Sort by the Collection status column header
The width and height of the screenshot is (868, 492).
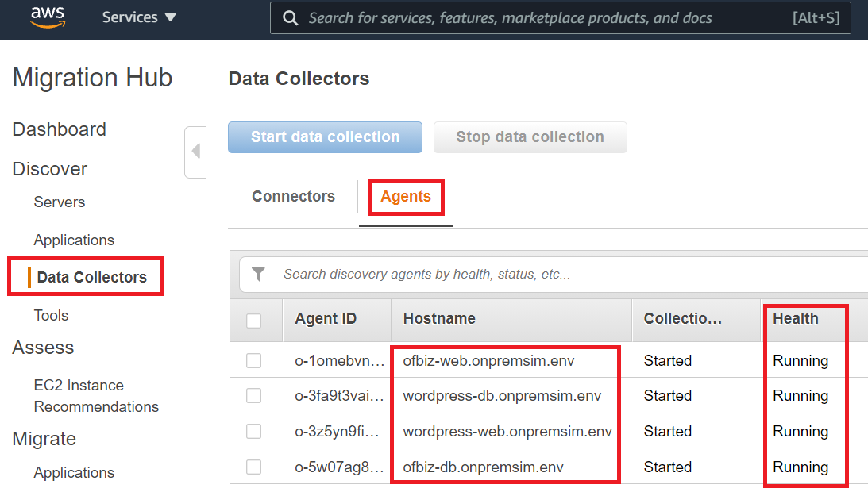tap(682, 319)
